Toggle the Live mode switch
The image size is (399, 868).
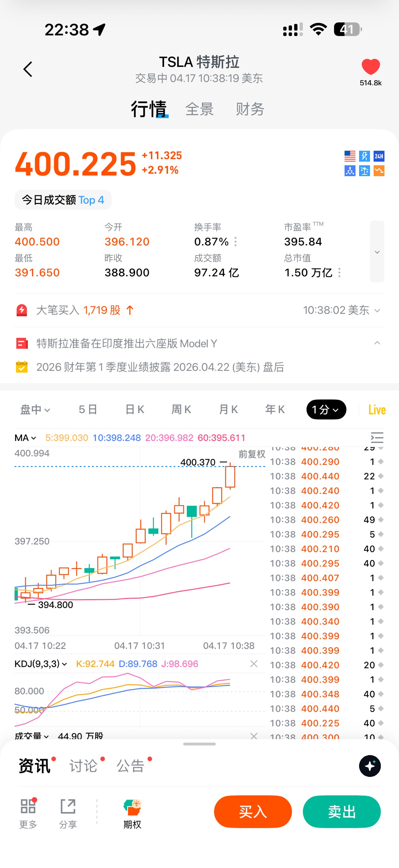(377, 410)
